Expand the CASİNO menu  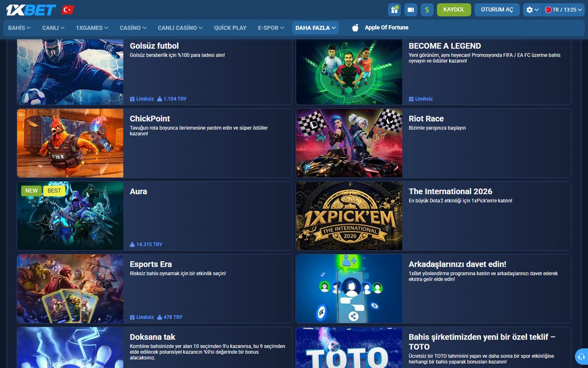[x=133, y=28]
